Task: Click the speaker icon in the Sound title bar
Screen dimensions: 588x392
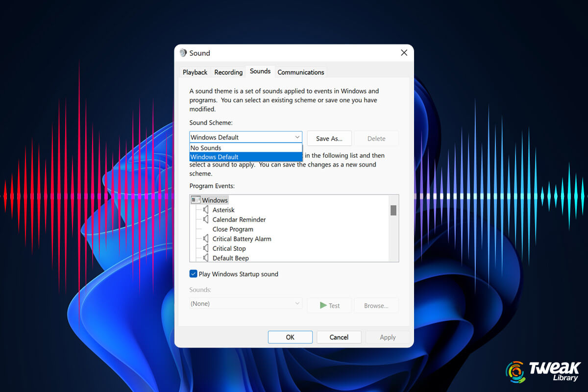Action: pos(183,53)
